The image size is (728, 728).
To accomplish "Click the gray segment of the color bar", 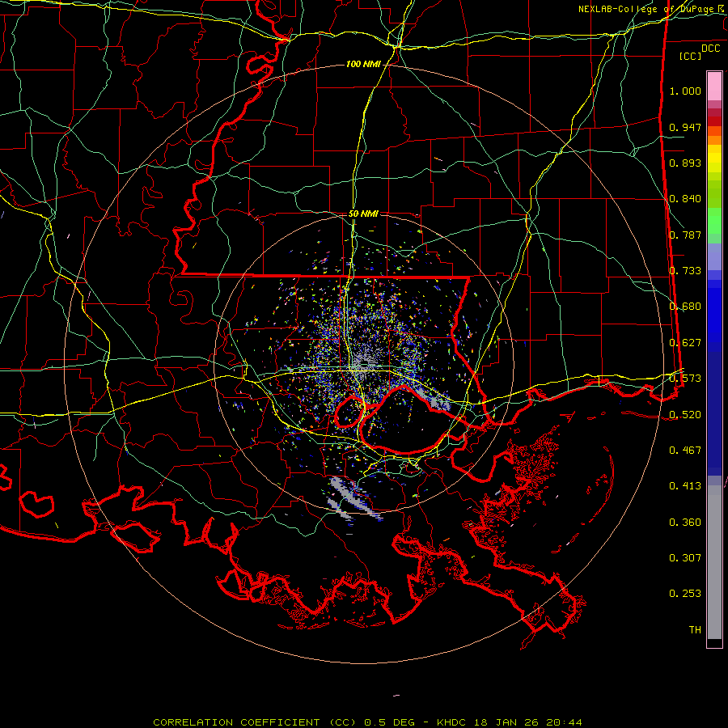I will coord(714,562).
